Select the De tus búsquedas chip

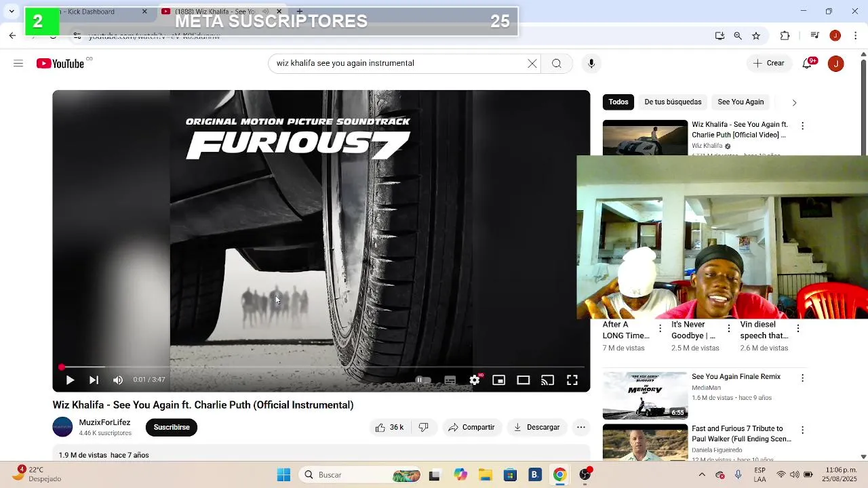[x=673, y=102]
